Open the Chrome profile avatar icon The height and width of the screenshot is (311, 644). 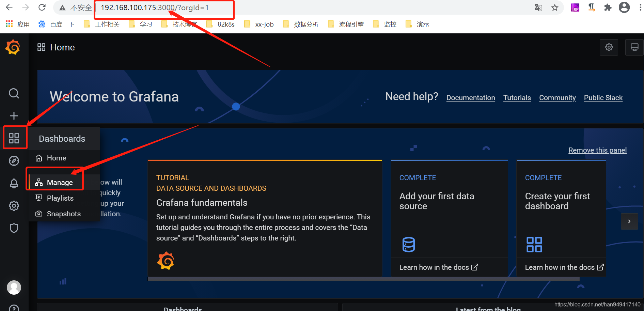pyautogui.click(x=624, y=7)
